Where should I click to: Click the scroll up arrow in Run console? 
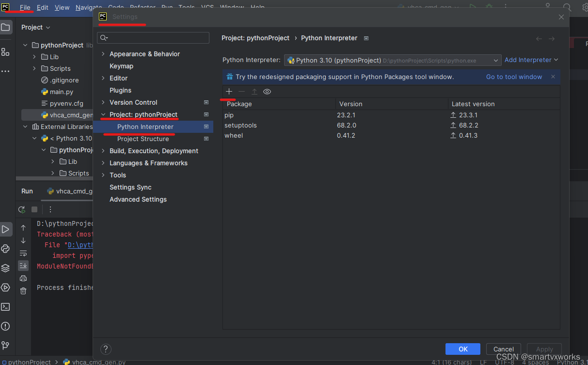click(x=23, y=228)
